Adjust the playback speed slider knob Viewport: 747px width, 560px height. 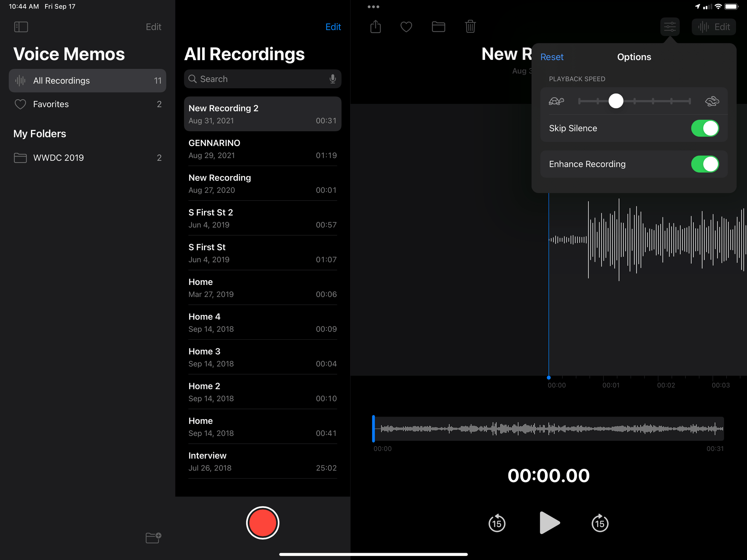click(x=616, y=101)
